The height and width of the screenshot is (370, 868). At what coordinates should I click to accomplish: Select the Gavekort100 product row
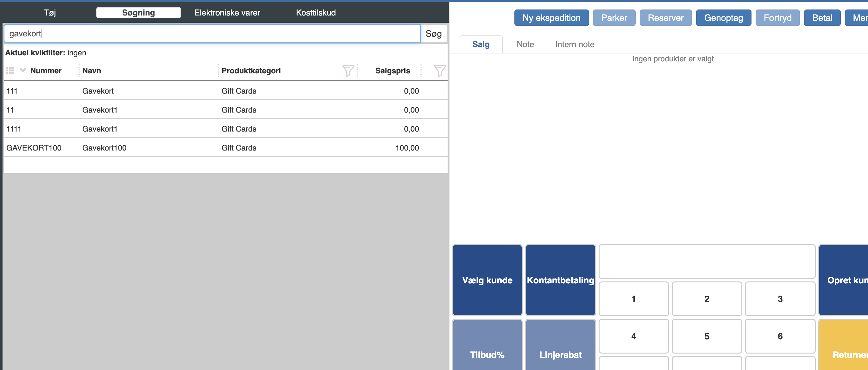(x=104, y=148)
